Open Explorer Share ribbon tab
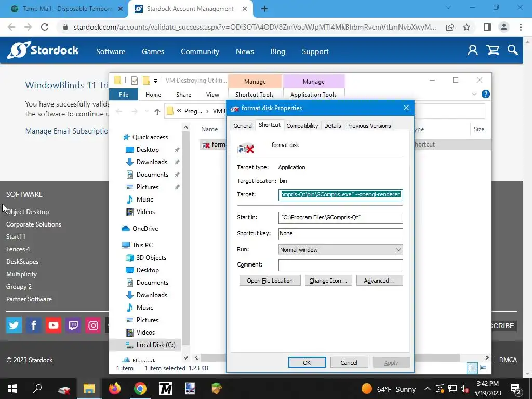This screenshot has width=532, height=399. (183, 95)
